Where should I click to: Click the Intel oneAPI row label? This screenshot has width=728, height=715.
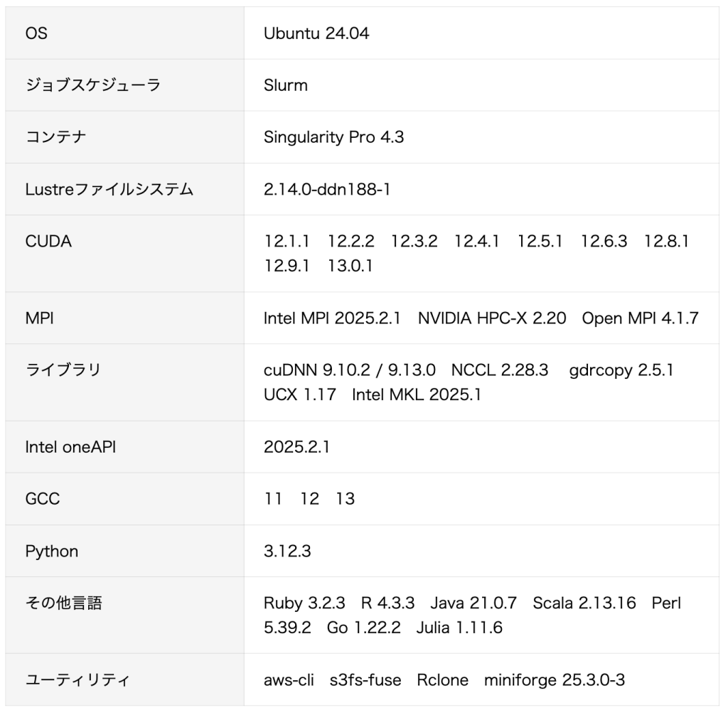click(x=70, y=447)
